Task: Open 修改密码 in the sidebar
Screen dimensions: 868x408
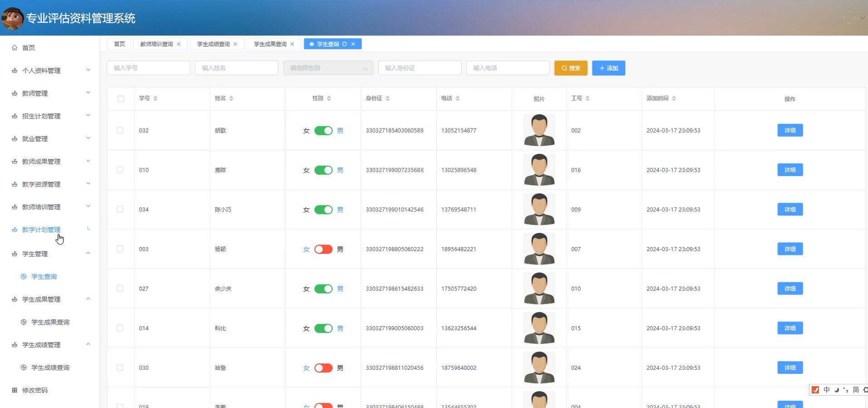Action: coord(50,390)
